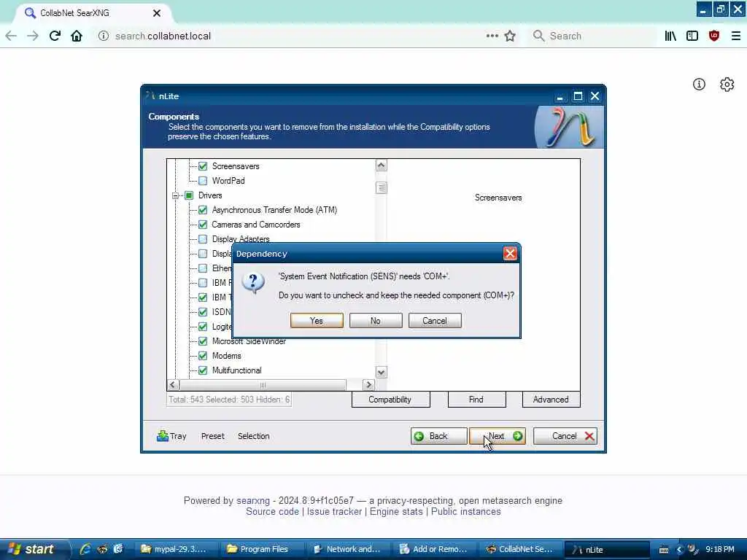This screenshot has height=560, width=747.
Task: Toggle the Multifunctional checkbox
Action: (x=203, y=370)
